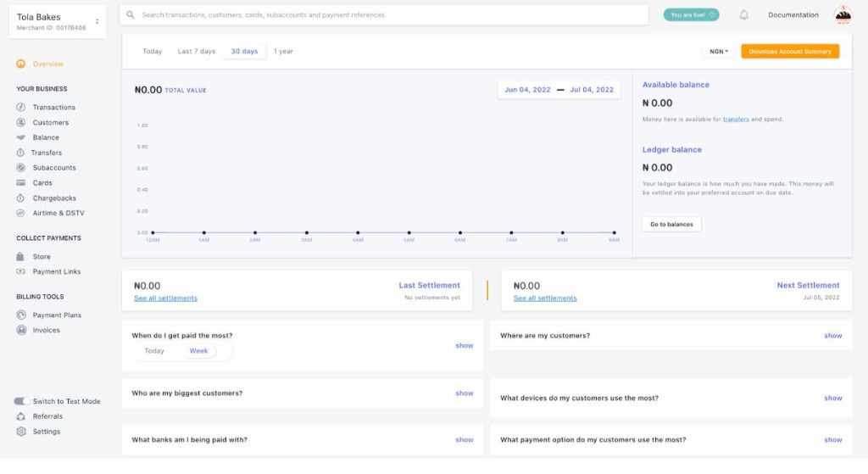Open the NGN currency dropdown
This screenshot has width=868, height=474.
tap(719, 52)
